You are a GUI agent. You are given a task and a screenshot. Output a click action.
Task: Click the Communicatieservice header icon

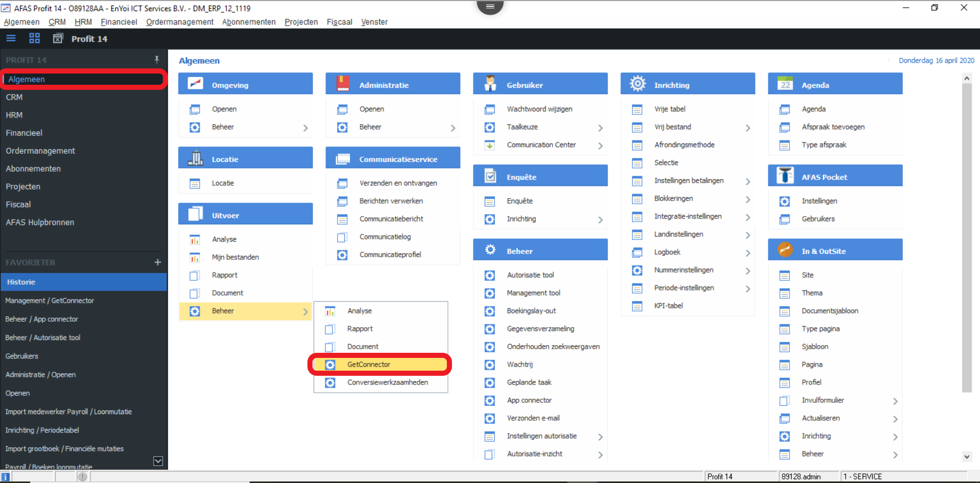[343, 159]
